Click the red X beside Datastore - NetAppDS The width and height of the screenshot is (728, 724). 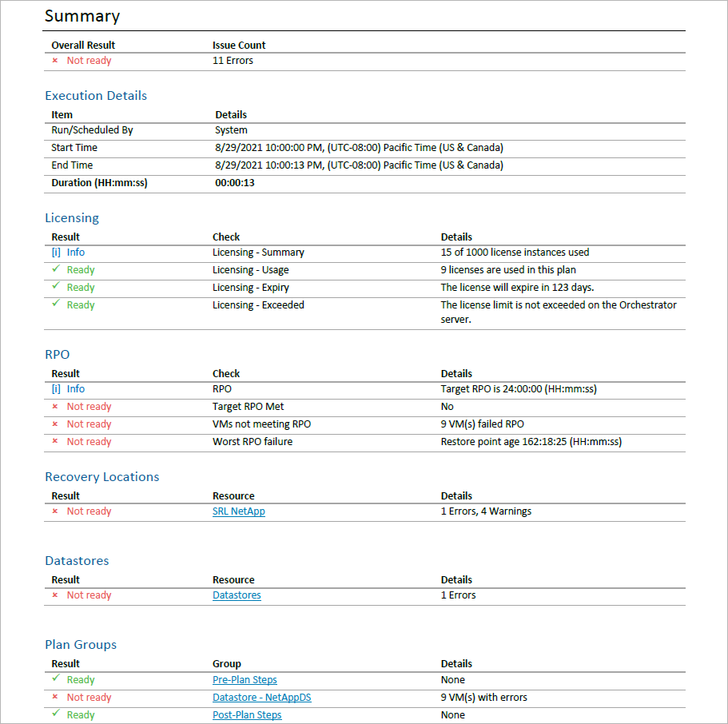55,697
